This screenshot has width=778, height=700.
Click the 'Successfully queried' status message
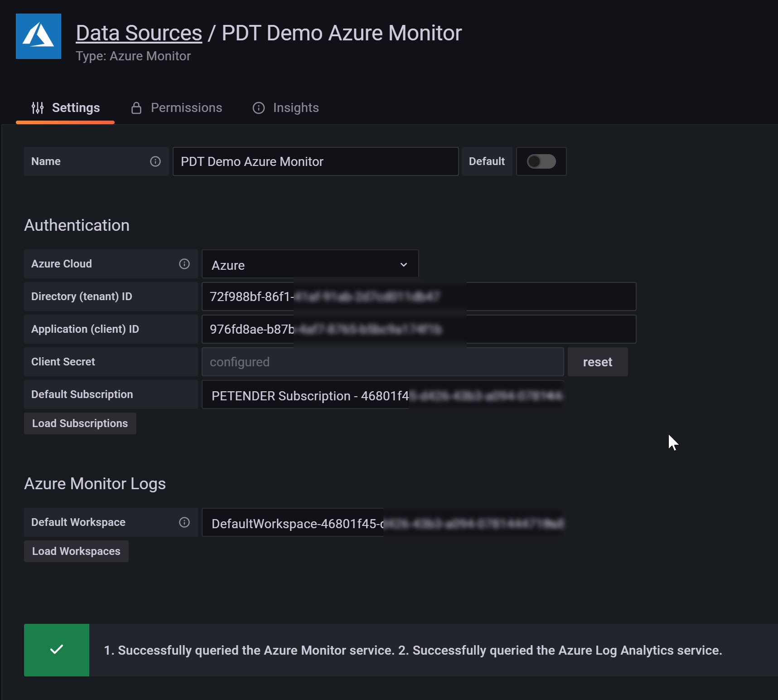413,650
